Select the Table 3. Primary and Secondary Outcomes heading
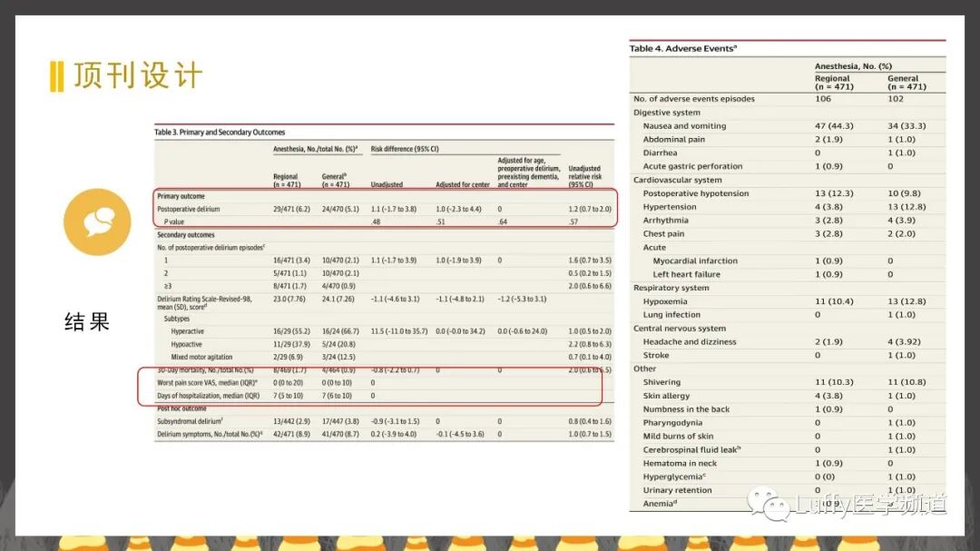The image size is (980, 551). [x=220, y=132]
